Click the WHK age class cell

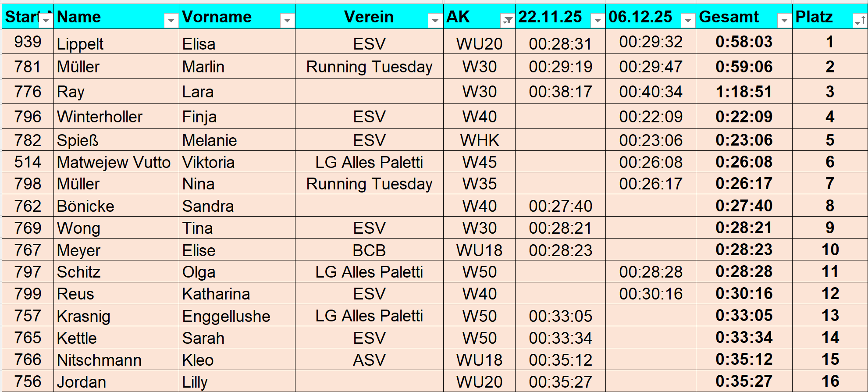[479, 140]
